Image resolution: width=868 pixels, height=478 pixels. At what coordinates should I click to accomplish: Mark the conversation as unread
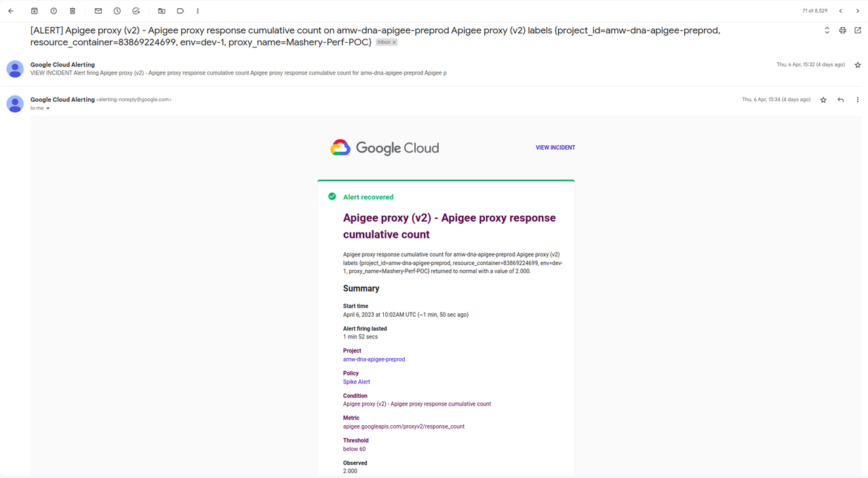[98, 11]
